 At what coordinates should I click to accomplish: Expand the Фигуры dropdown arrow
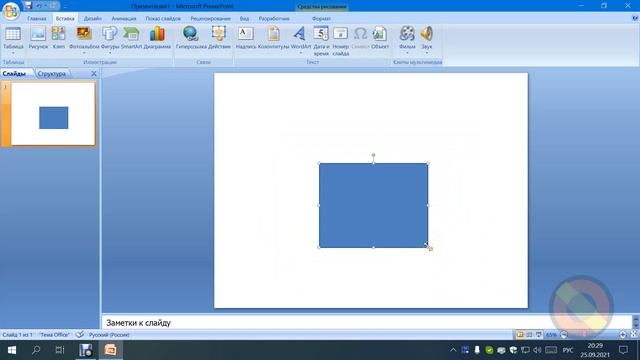point(110,53)
